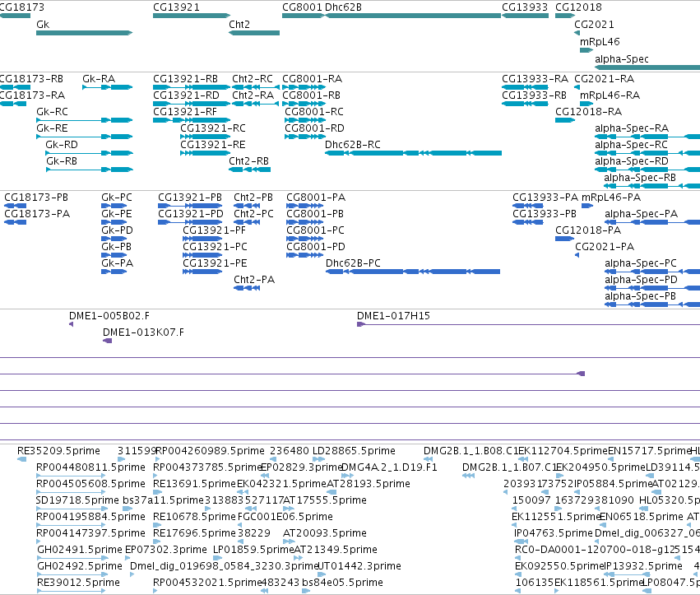Open transcript CG13921-RB

(185, 79)
